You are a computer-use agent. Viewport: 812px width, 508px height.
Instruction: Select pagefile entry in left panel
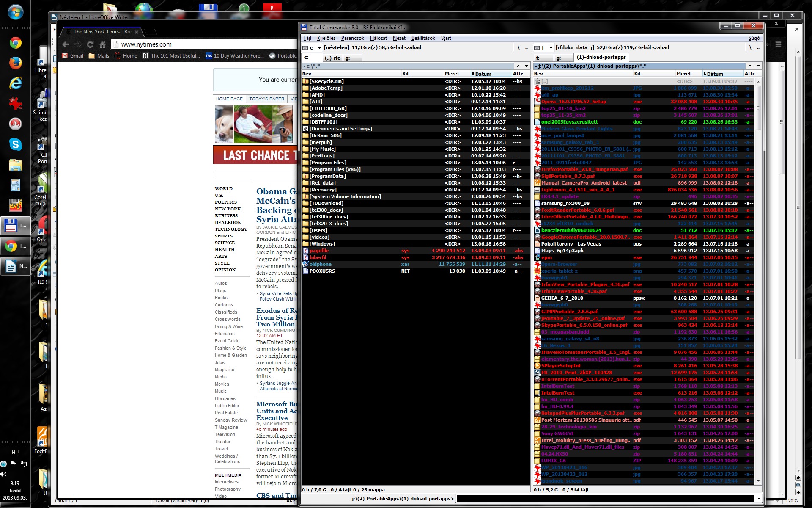point(415,251)
